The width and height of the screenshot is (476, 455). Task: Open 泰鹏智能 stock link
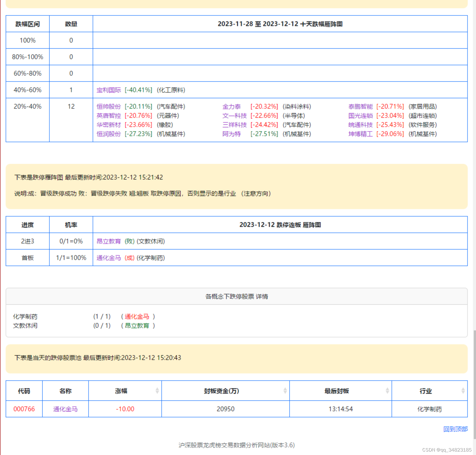360,107
